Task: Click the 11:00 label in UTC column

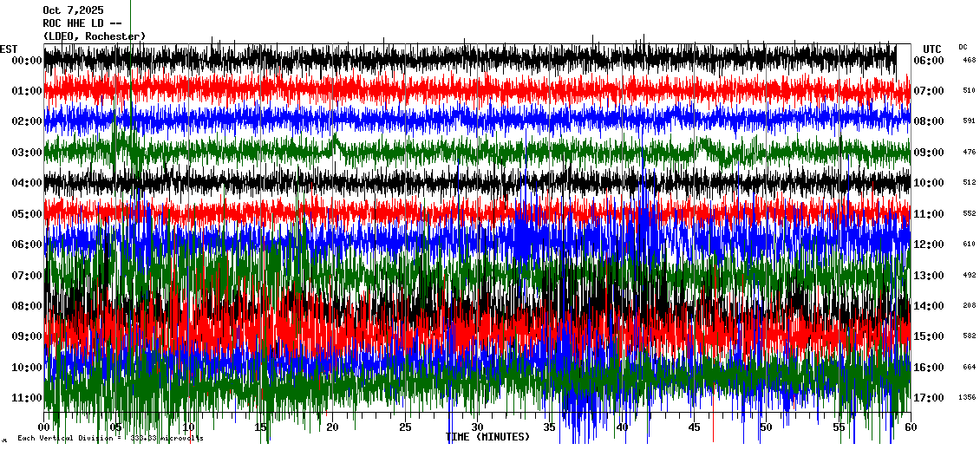Action: tap(929, 214)
